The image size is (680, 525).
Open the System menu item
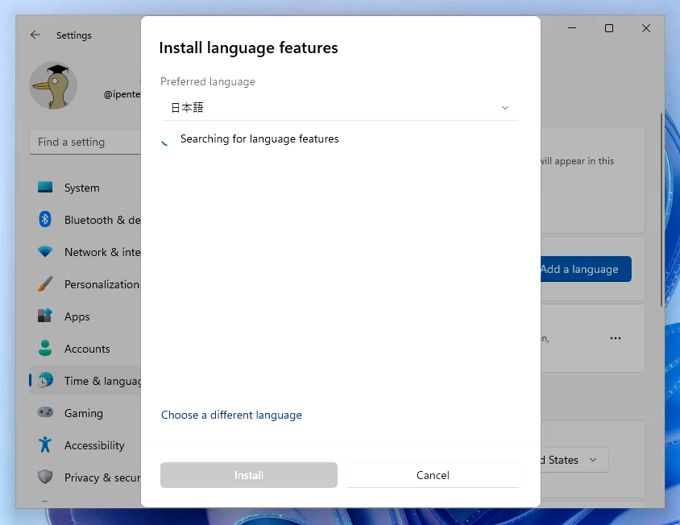point(82,188)
